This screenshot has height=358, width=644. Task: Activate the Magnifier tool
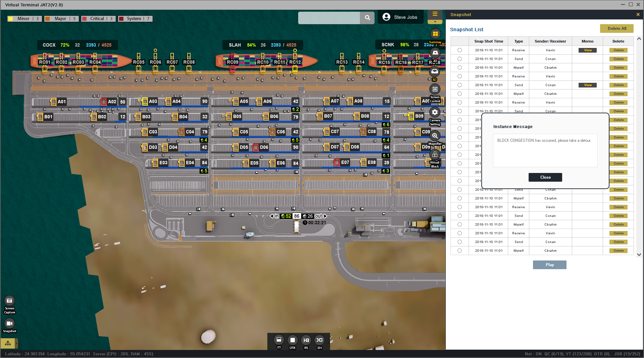(x=435, y=136)
